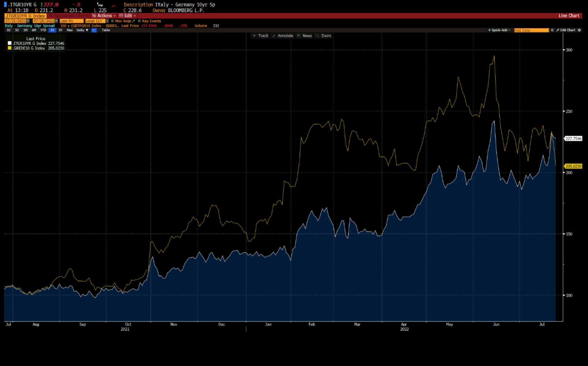Viewport: 588px width, 366px height.
Task: Collapse the panel using the double-chevron icon
Action: 552,30
